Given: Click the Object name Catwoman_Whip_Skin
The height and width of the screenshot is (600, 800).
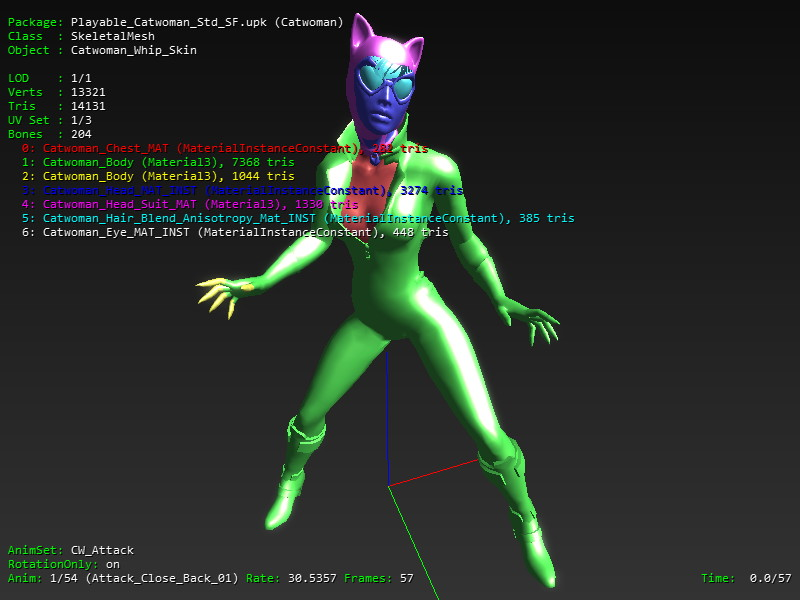Looking at the screenshot, I should [133, 50].
